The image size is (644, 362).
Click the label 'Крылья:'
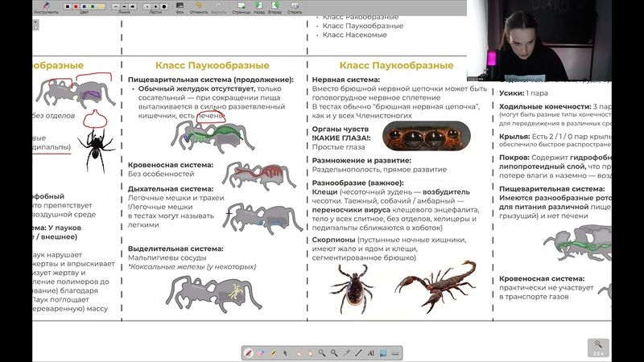point(514,137)
